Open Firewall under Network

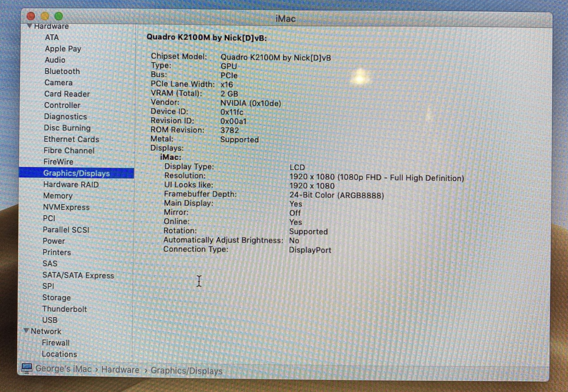56,343
